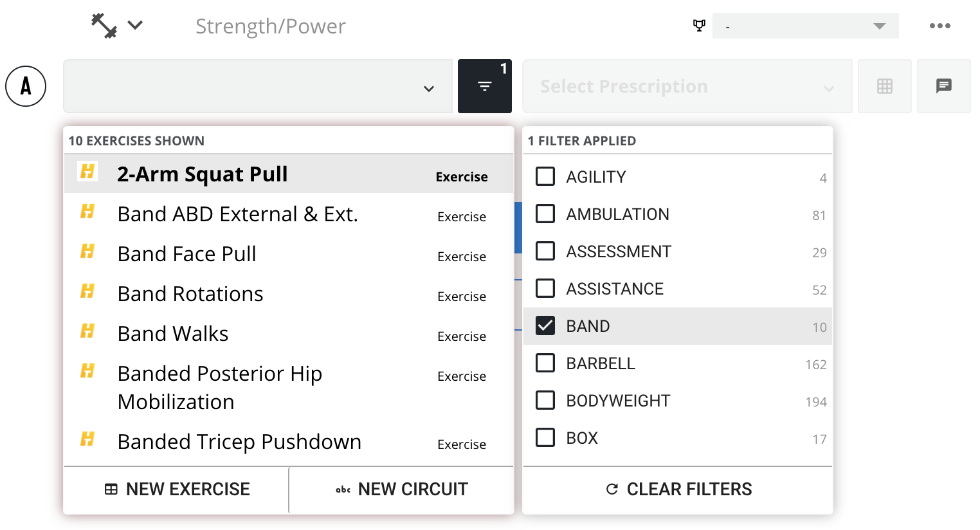Open the three-dot more options menu
This screenshot has height=530, width=980.
pos(939,26)
